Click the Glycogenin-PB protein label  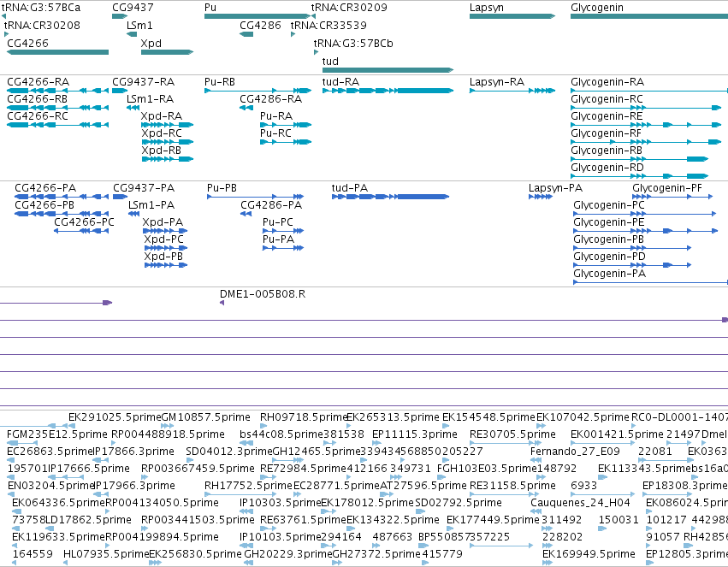[x=609, y=239]
